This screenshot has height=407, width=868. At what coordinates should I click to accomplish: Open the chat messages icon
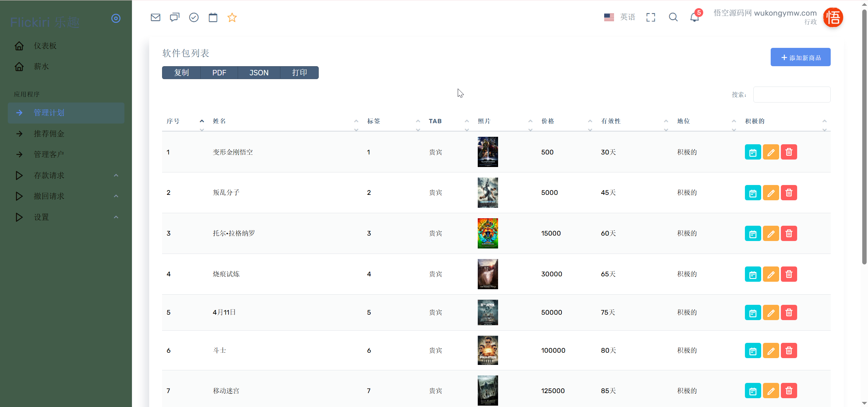click(x=175, y=17)
